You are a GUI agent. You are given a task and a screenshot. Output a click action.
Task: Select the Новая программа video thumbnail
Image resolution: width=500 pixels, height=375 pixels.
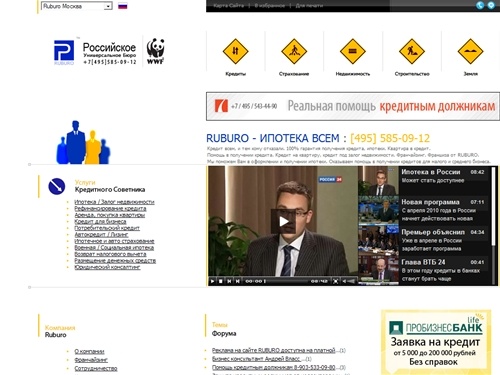(378, 211)
